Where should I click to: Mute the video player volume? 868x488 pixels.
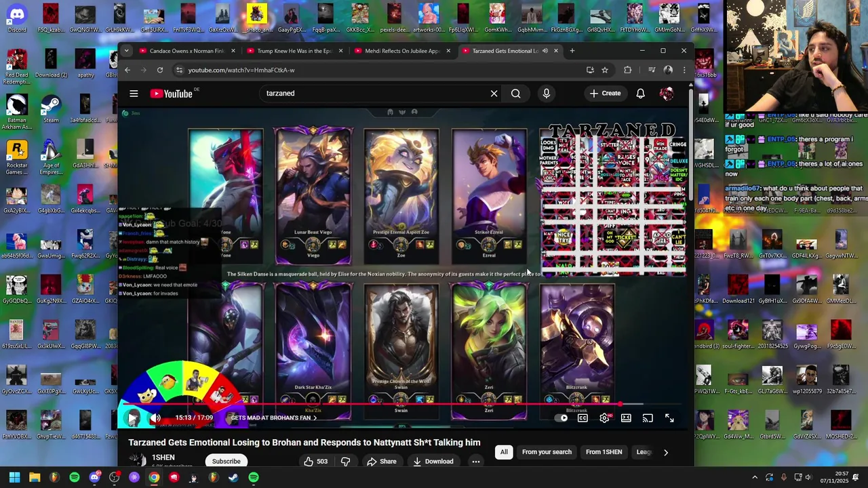[x=155, y=418]
